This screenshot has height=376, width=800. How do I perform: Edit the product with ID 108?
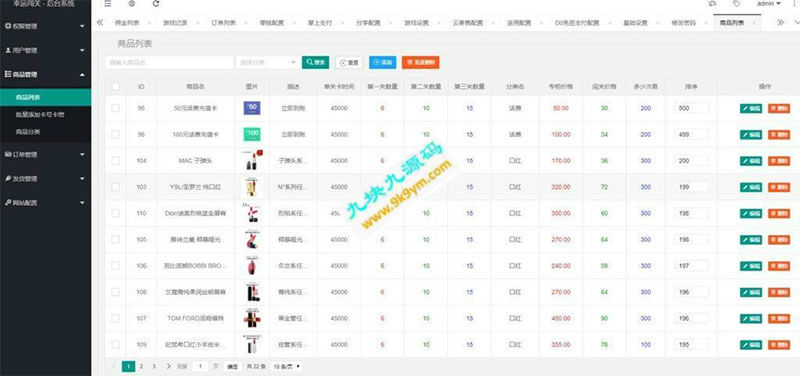[x=751, y=292]
